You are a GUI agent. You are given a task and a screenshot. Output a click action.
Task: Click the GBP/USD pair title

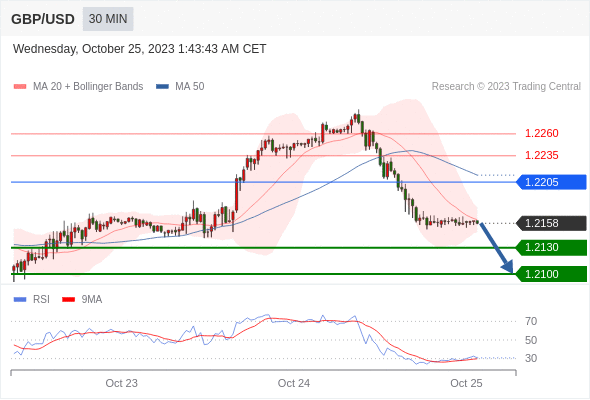tap(43, 19)
